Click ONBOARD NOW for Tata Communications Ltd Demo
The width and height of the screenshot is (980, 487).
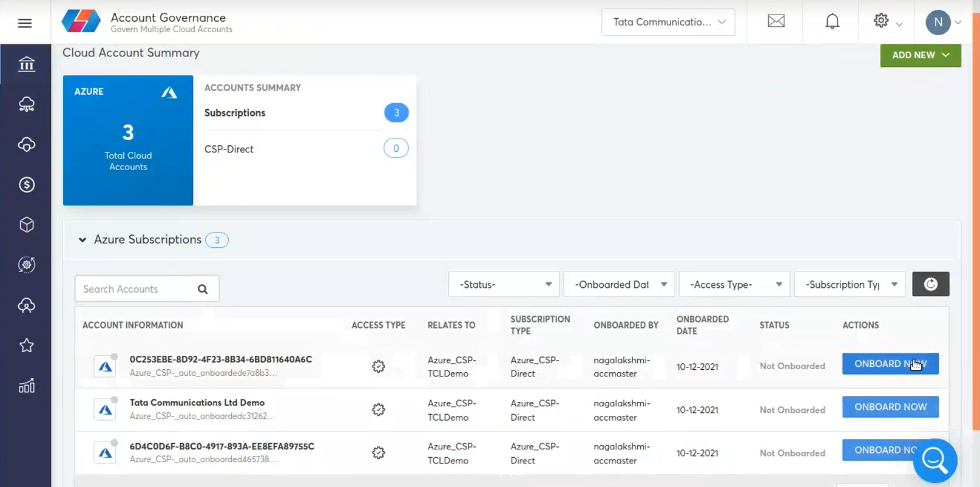tap(890, 407)
